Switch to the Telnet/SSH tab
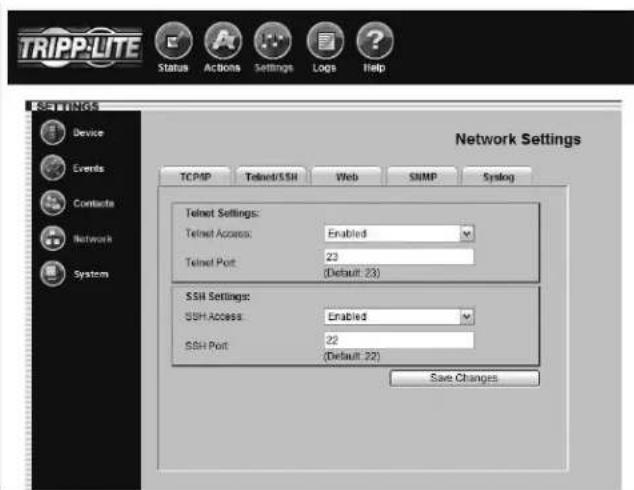The height and width of the screenshot is (490, 634). click(x=271, y=177)
